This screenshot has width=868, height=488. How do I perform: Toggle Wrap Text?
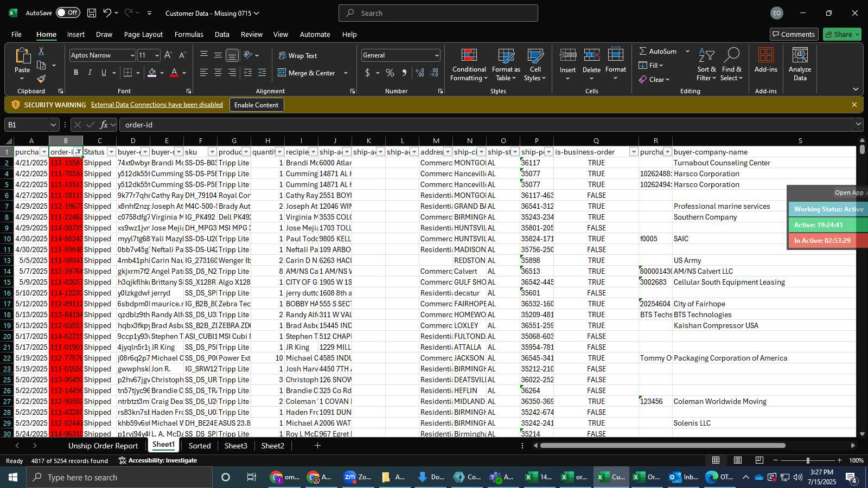pyautogui.click(x=298, y=55)
